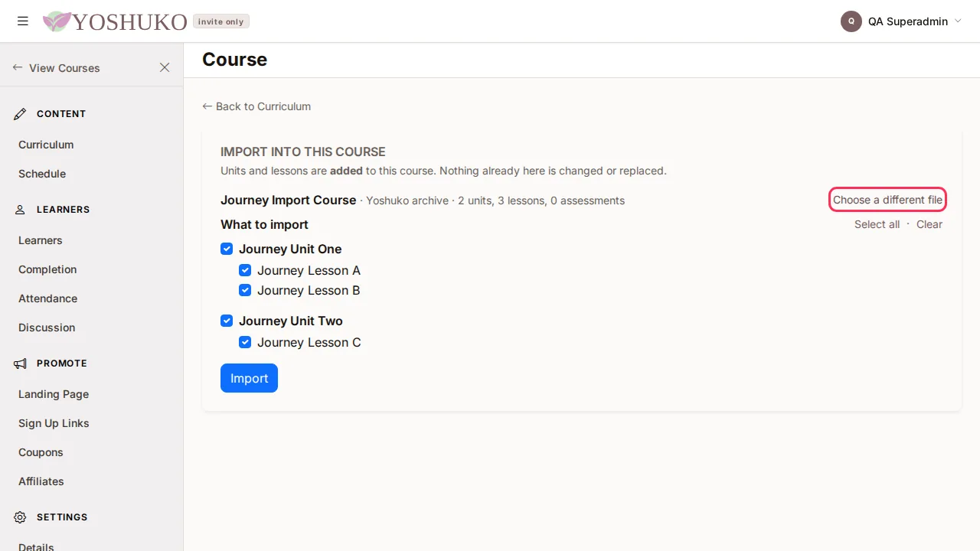Screen dimensions: 980x551
Task: Go to the Learners page
Action: (41, 240)
